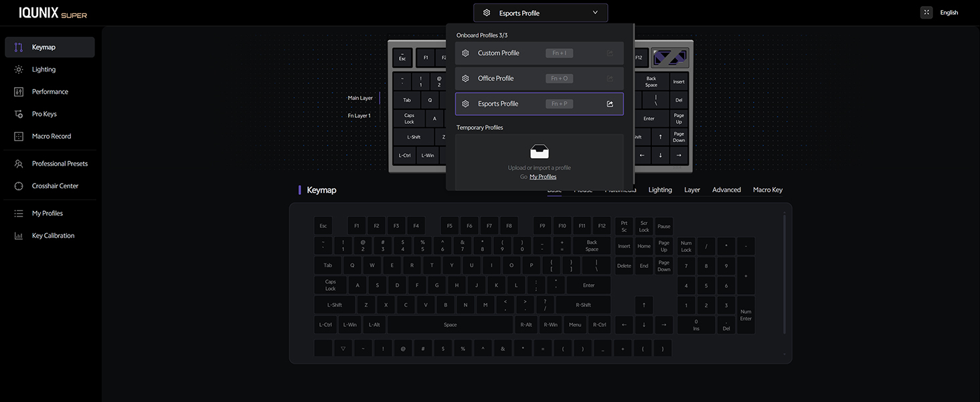Switch to the Advanced tab
980x402 pixels.
[726, 190]
